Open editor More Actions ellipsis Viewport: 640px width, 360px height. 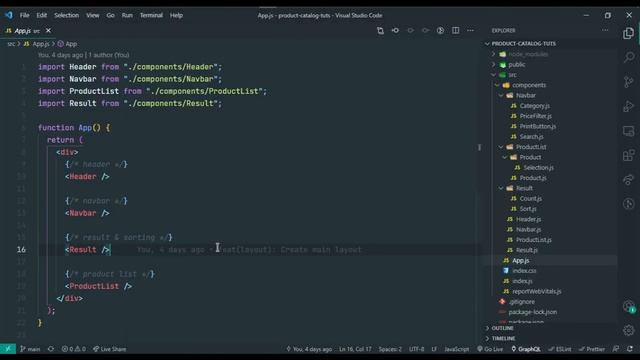(471, 31)
